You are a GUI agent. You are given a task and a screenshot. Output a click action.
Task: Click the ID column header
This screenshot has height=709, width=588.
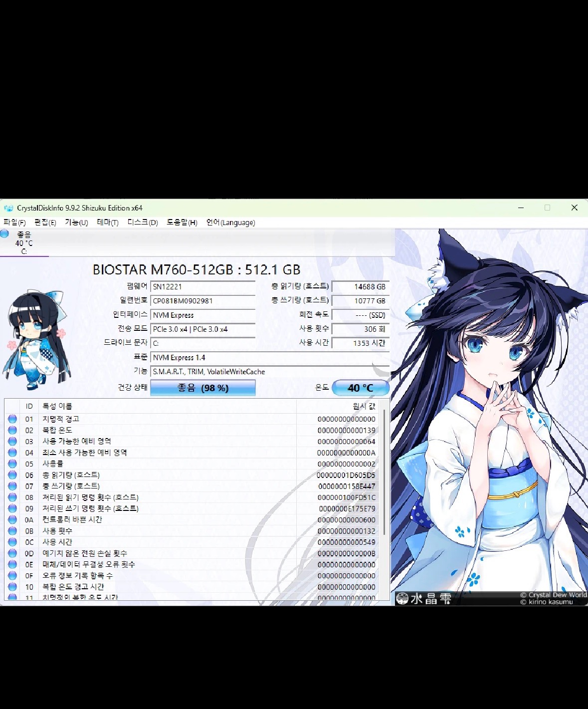pos(29,406)
